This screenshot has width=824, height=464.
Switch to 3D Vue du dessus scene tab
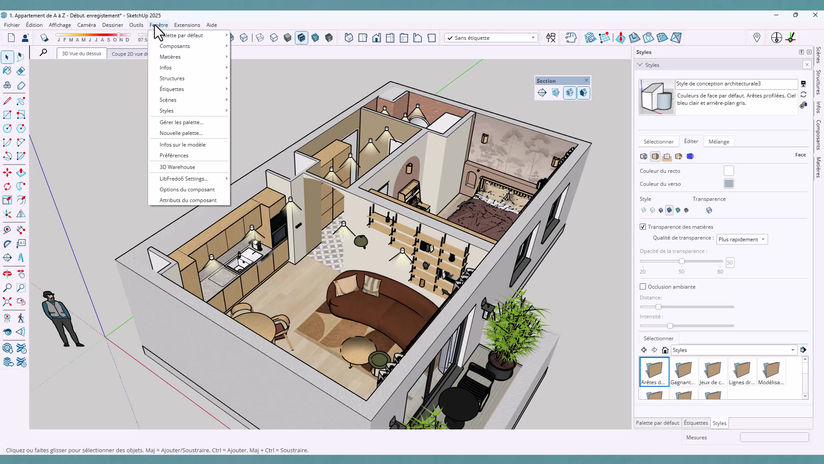(x=81, y=54)
